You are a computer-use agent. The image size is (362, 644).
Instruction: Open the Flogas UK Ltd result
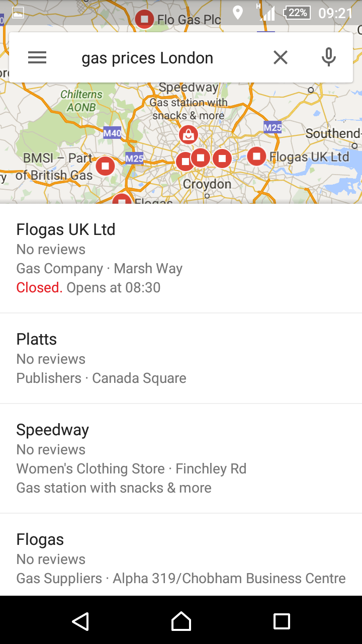(181, 258)
